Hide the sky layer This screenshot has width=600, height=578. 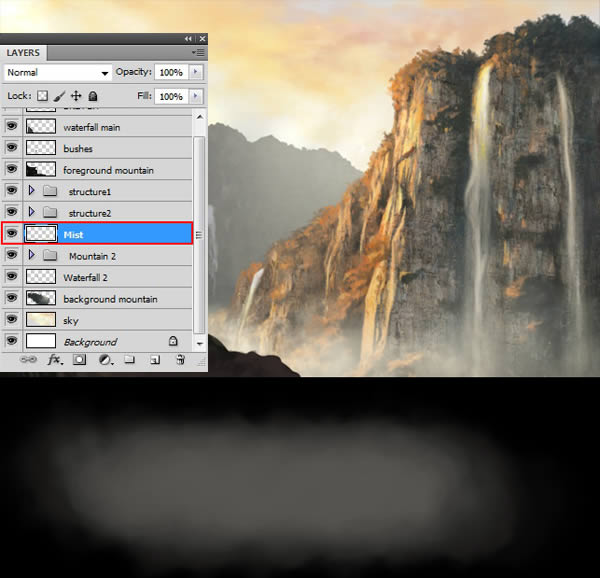[x=12, y=319]
